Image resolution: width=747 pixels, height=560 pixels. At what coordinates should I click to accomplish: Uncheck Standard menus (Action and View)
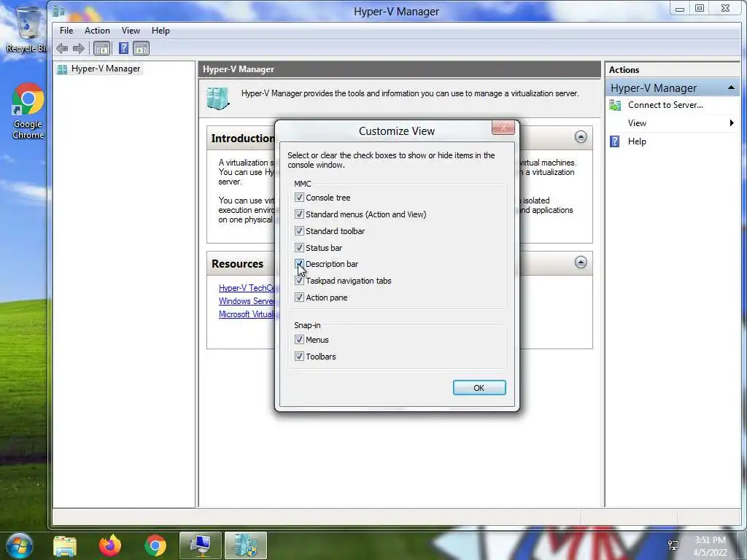[x=299, y=214]
